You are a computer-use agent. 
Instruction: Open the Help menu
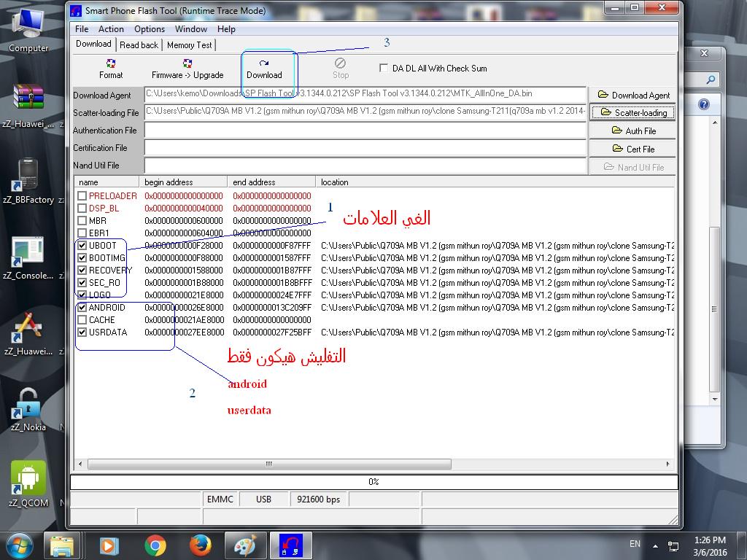click(226, 29)
